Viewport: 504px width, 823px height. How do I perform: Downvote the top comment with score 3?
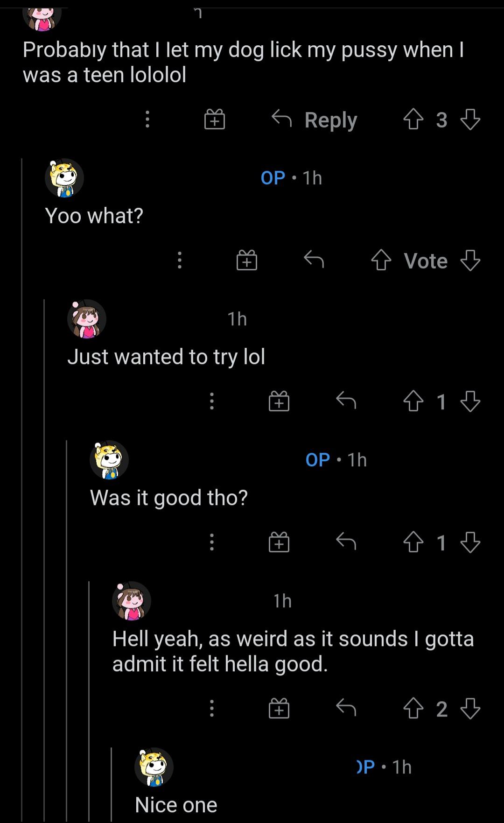(470, 120)
